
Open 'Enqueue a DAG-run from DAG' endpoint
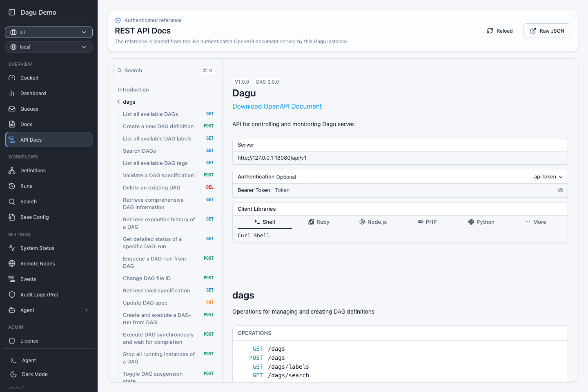(168, 262)
